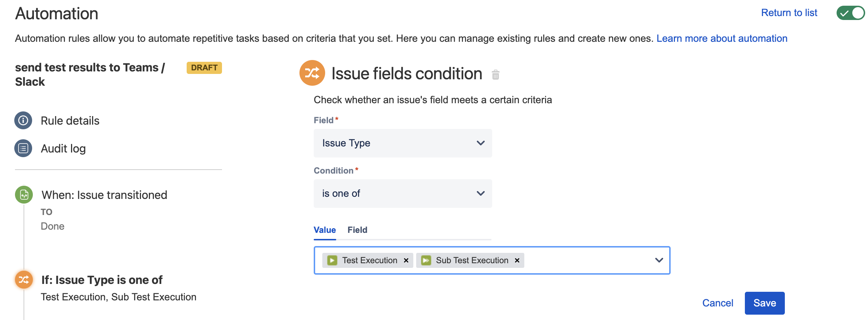Click the Return to list link
The image size is (868, 320).
coord(789,13)
